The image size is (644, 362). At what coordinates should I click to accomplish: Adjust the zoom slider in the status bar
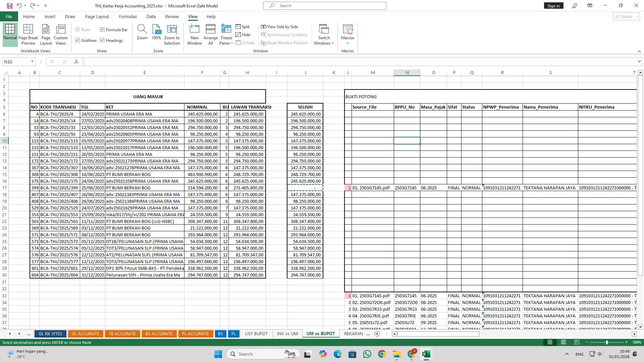coord(606,343)
